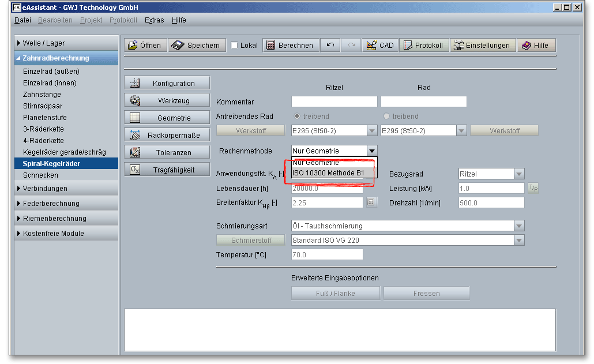
Task: Enable the Lokal checkbox
Action: pos(234,46)
